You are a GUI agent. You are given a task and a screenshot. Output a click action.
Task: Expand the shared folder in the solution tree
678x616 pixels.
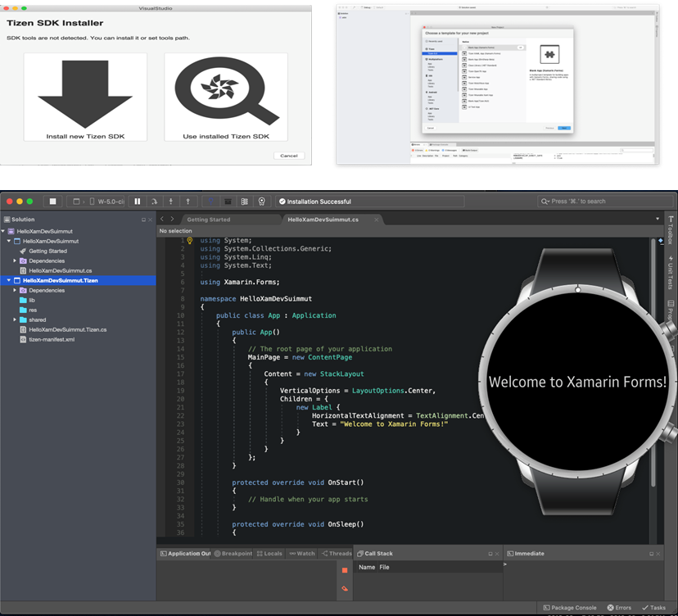(15, 319)
